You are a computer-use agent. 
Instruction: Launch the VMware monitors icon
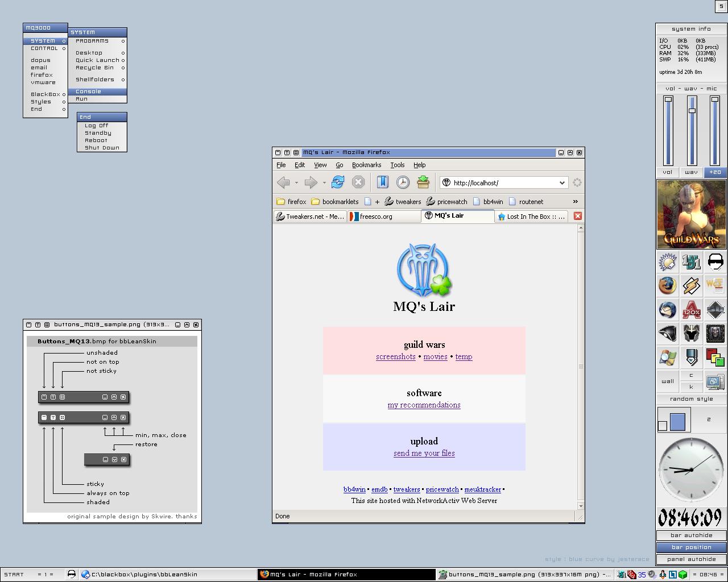[x=715, y=381]
